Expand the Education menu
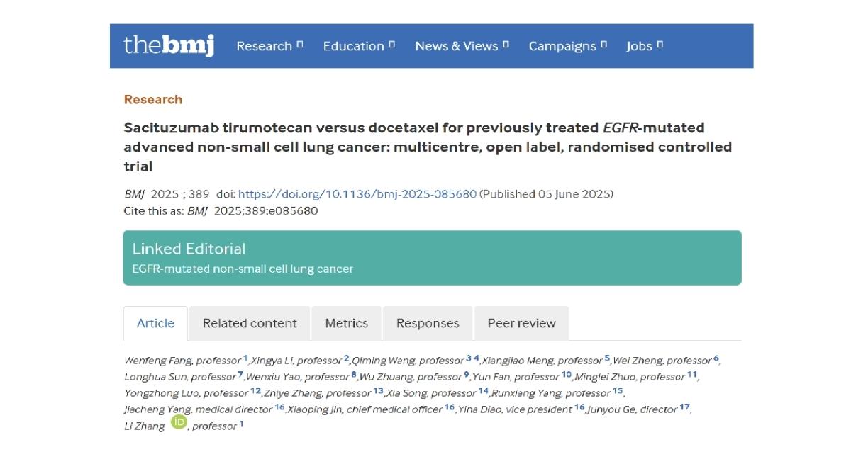 (359, 46)
